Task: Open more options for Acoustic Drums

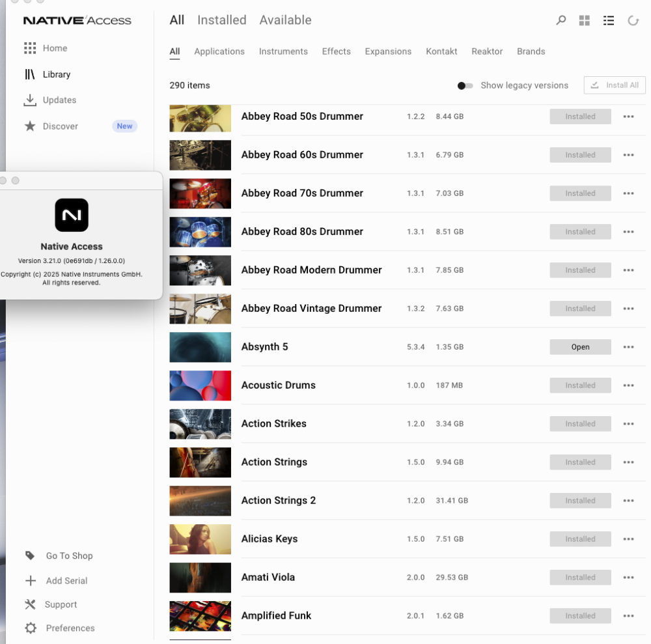Action: (629, 385)
